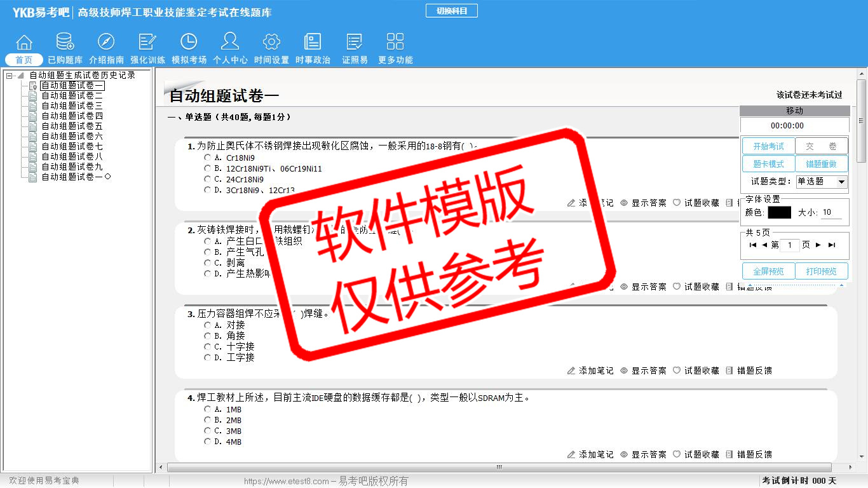Open the 已购题库 database icon
868x488 pixels.
(x=65, y=43)
